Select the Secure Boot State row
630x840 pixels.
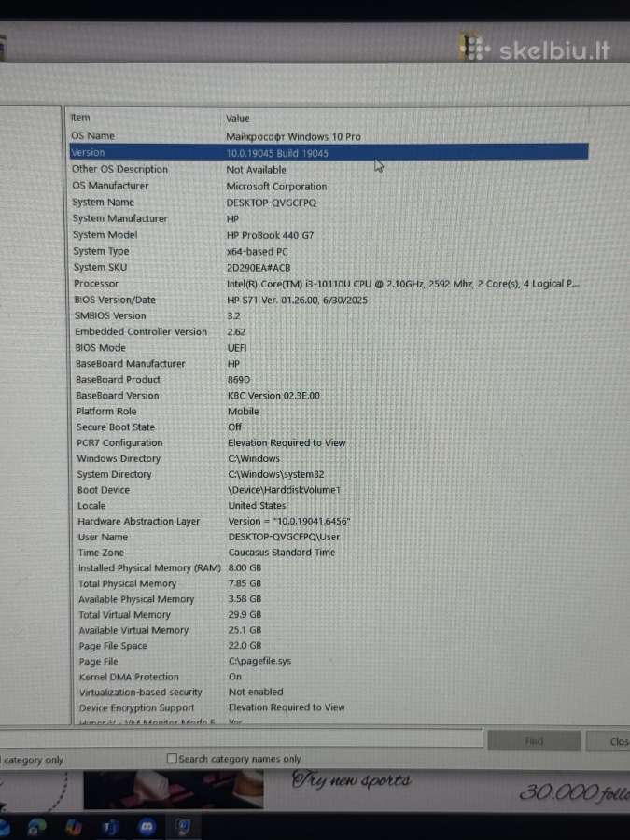tap(329, 427)
